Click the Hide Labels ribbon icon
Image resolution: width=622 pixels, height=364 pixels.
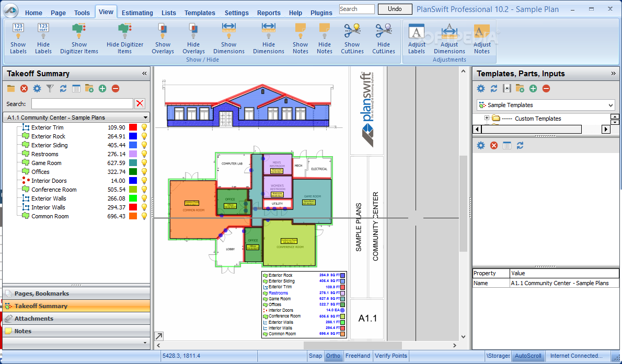coord(43,31)
